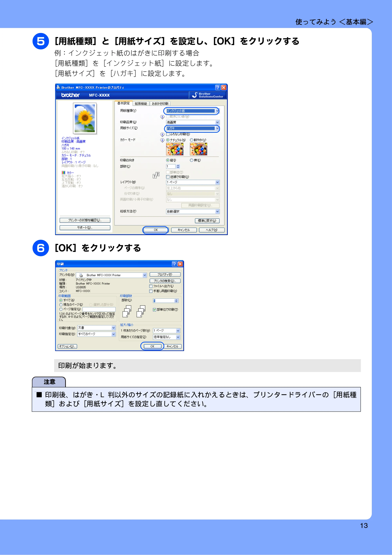Uncheck 部単位で印刷 checkbox in Print dialog
Image resolution: width=392 pixels, height=555 pixels.
coord(154,310)
